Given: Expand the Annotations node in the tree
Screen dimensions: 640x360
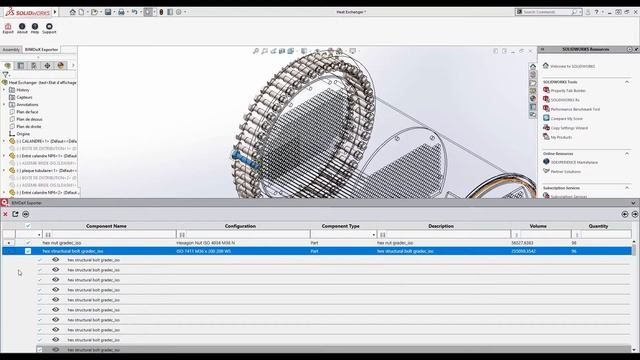Looking at the screenshot, I should [x=4, y=104].
